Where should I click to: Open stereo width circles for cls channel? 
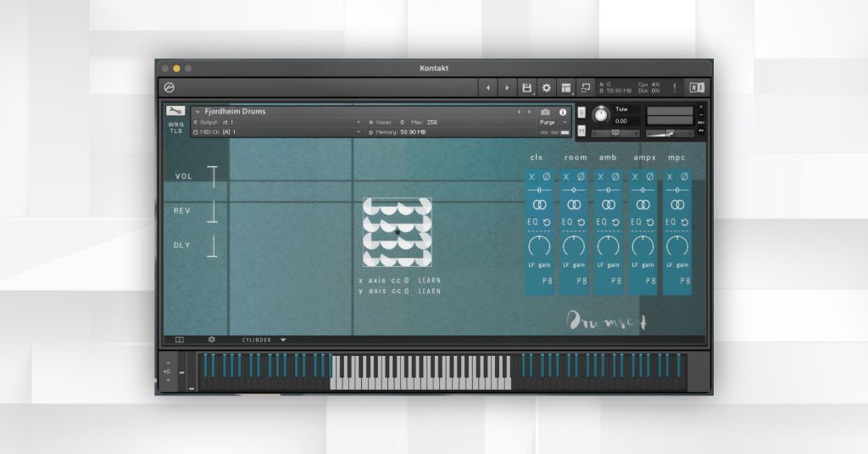pos(539,205)
